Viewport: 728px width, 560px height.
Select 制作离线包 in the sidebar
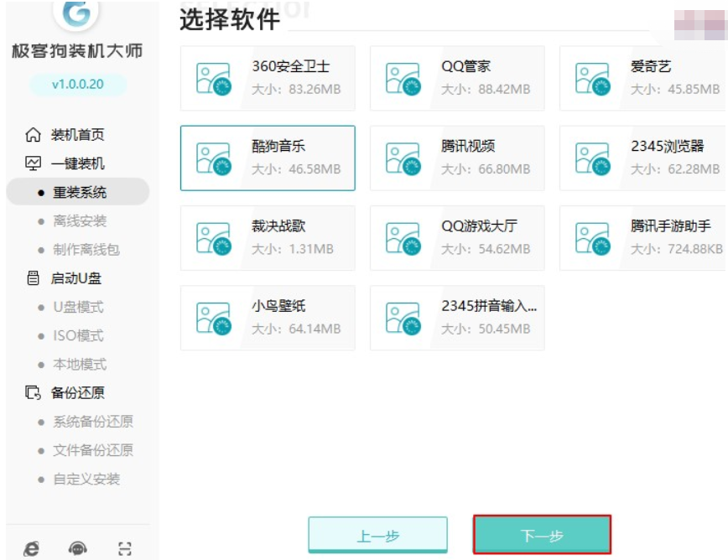[x=86, y=250]
